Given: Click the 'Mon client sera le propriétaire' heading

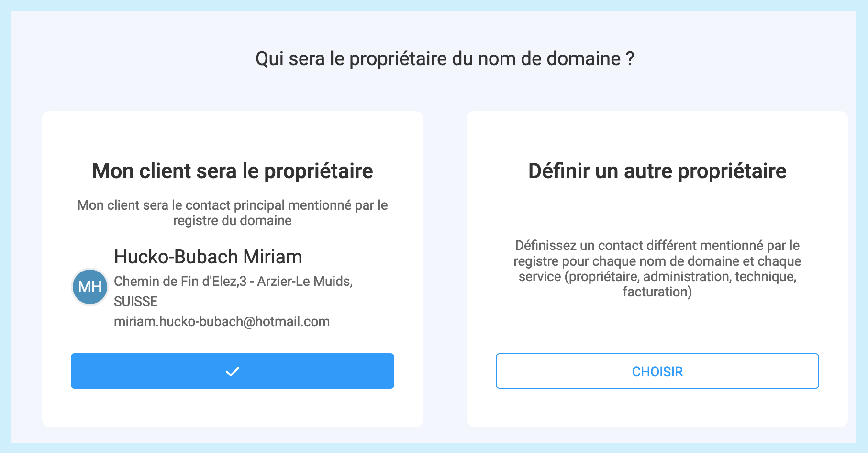Looking at the screenshot, I should pos(232,171).
